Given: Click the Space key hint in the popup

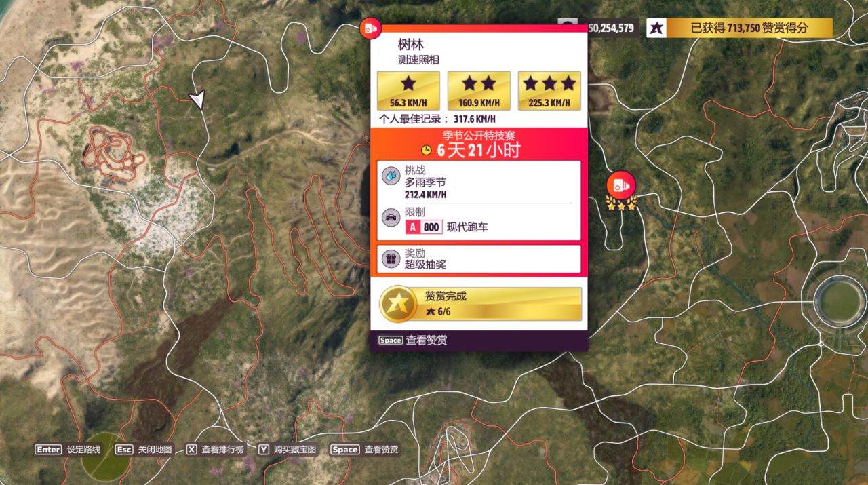Looking at the screenshot, I should coord(391,341).
